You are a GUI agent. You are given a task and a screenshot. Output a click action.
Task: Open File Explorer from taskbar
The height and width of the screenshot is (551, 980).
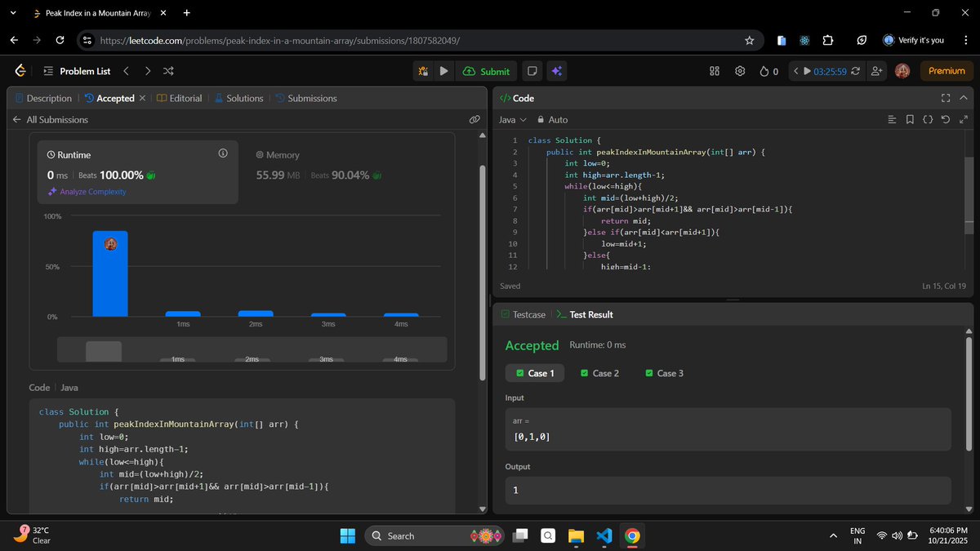tap(577, 535)
